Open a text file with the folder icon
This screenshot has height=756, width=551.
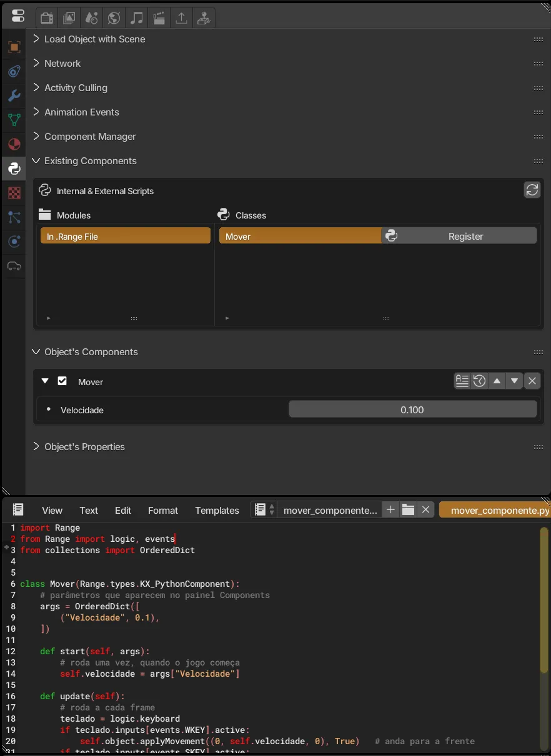[x=408, y=510]
